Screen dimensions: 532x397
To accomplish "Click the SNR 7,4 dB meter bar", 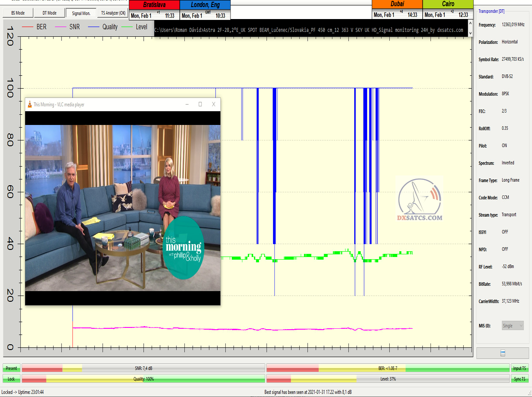I will pos(143,368).
